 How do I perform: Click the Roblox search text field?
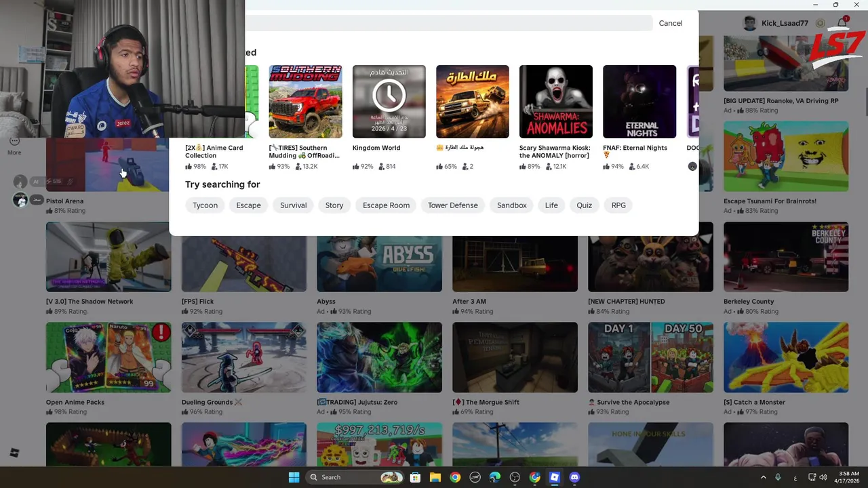coord(448,23)
